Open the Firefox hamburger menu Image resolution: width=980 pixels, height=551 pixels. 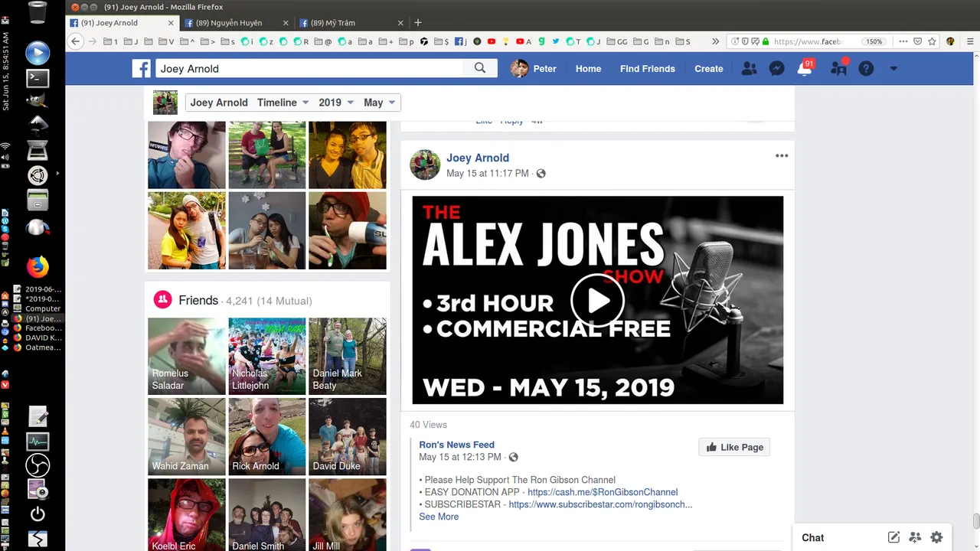click(970, 41)
